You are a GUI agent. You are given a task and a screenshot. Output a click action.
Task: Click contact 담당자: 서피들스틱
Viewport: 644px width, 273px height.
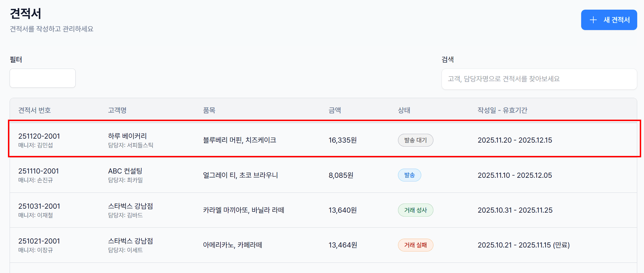point(130,145)
